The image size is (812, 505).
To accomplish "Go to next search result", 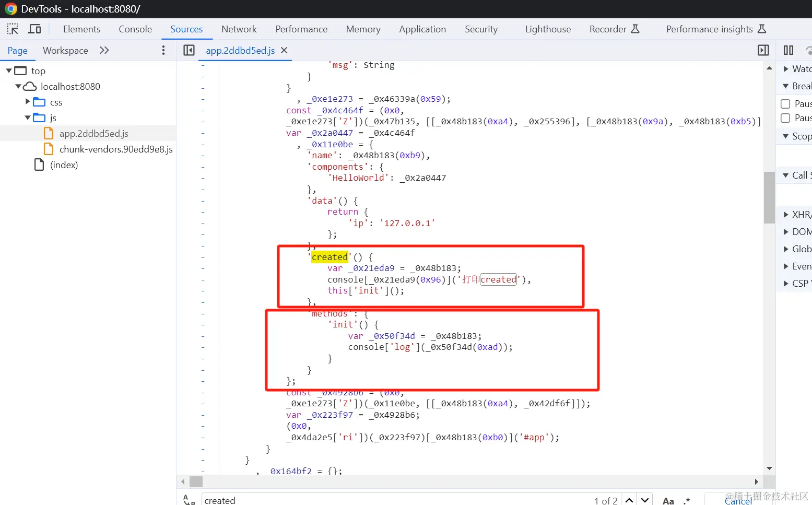I will tap(645, 500).
